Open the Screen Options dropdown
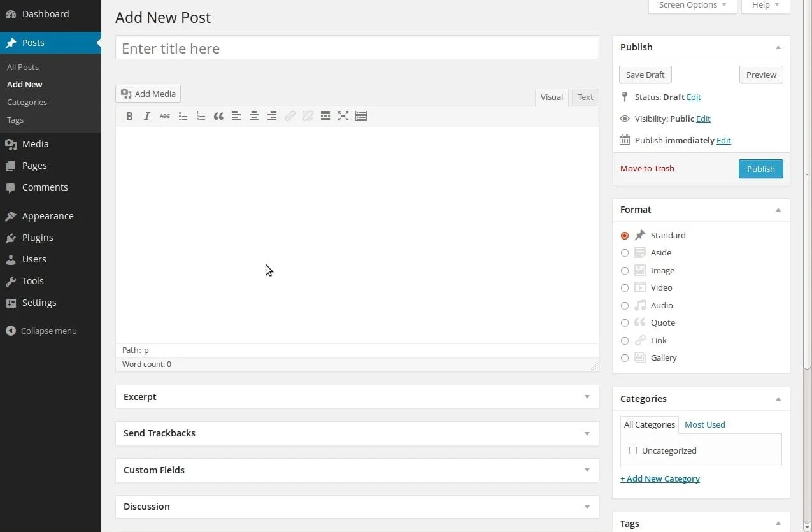Viewport: 812px width, 532px height. (692, 5)
